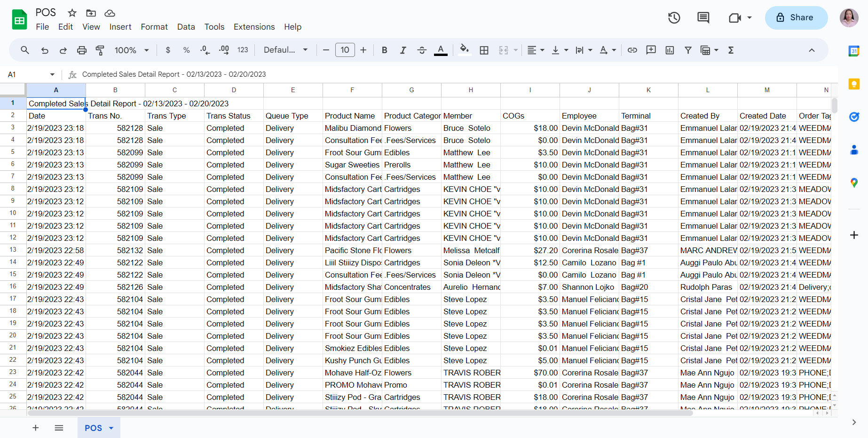Click the search menus magnifier
The height and width of the screenshot is (438, 868).
pos(25,50)
